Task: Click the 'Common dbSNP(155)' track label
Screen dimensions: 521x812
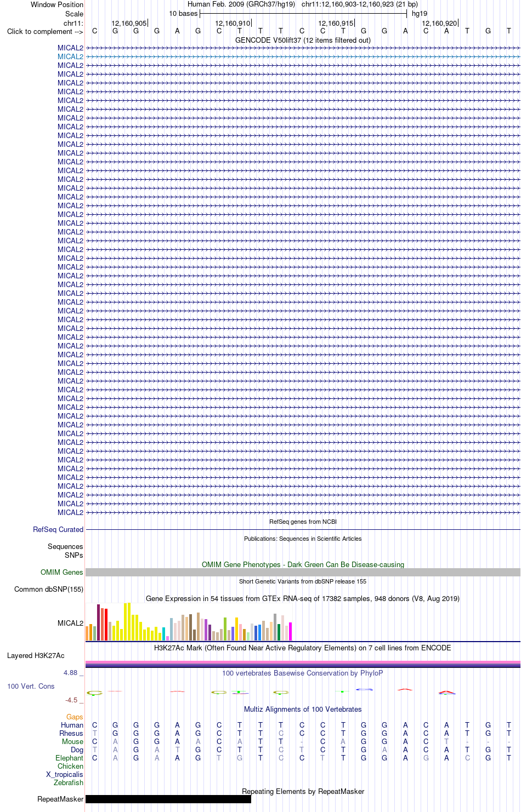Action: pyautogui.click(x=49, y=589)
